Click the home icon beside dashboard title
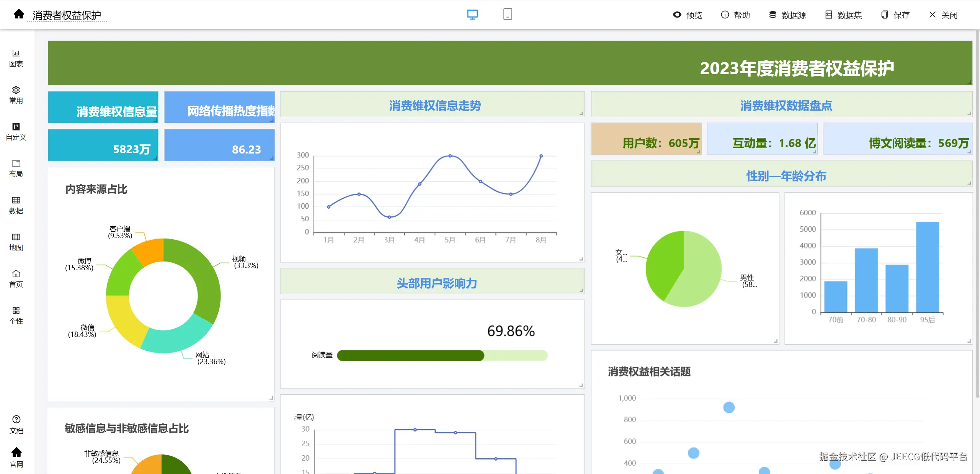 coord(19,15)
